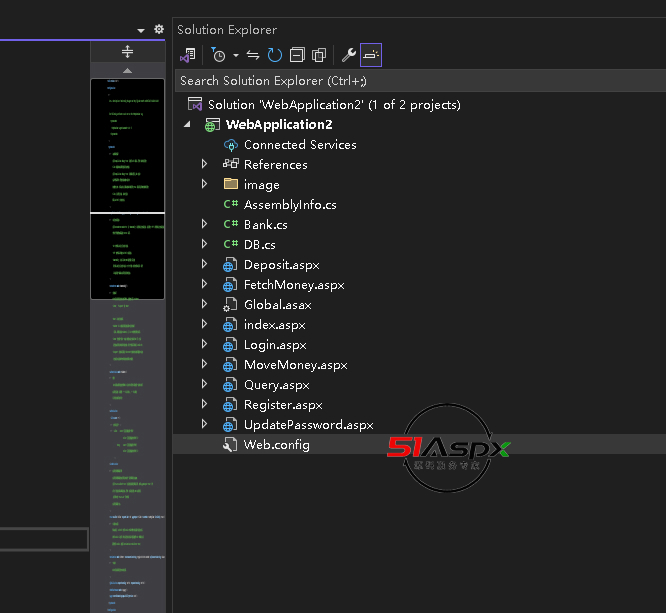The width and height of the screenshot is (666, 613).
Task: Click the Login.aspx page icon
Action: click(230, 345)
